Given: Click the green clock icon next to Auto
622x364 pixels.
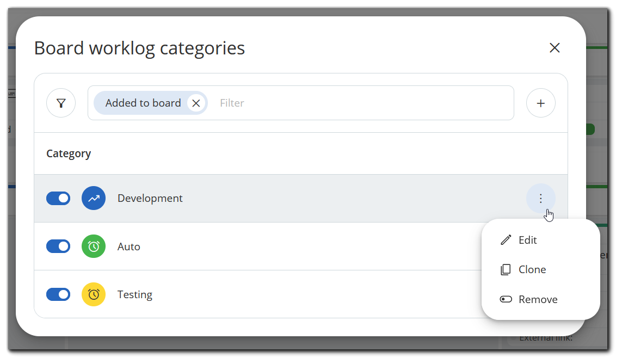Looking at the screenshot, I should coord(93,246).
